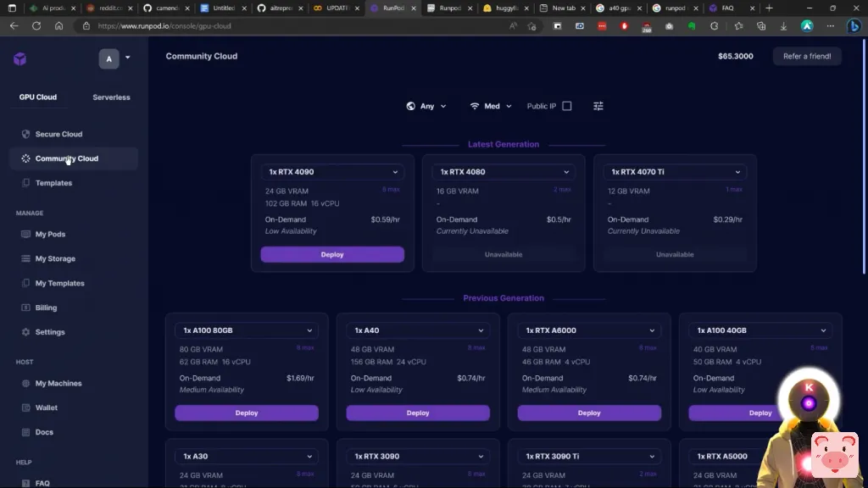Deploy the RTX 4090 pod
Image resolution: width=868 pixels, height=488 pixels.
pyautogui.click(x=332, y=254)
